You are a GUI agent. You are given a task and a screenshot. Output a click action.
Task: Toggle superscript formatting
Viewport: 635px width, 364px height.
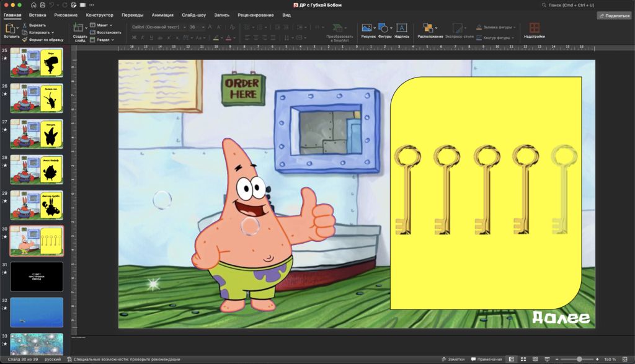[169, 38]
